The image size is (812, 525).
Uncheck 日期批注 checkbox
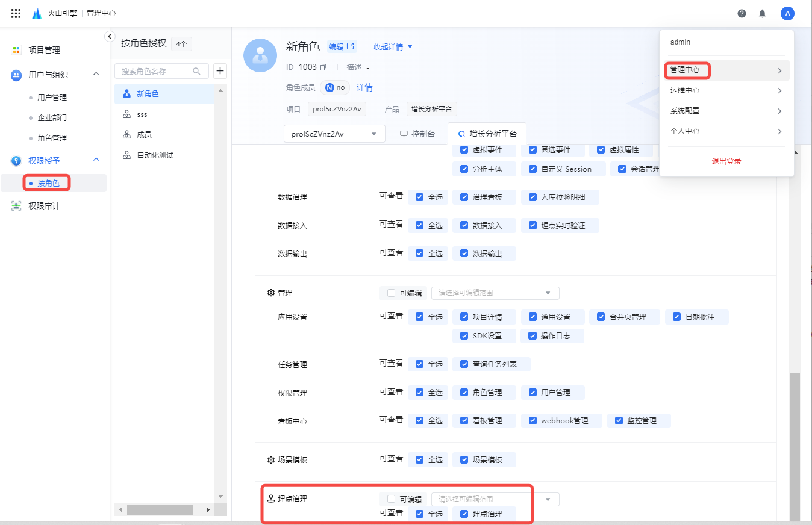tap(677, 317)
